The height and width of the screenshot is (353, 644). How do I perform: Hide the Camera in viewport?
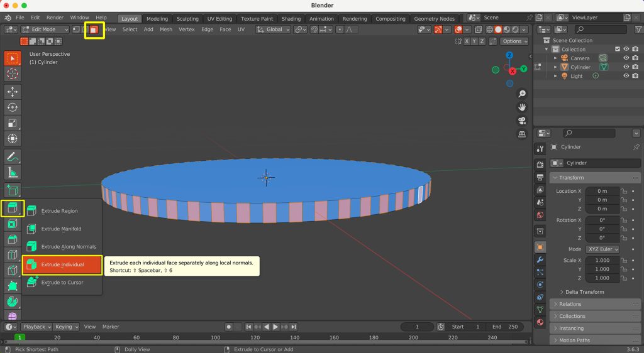[626, 58]
